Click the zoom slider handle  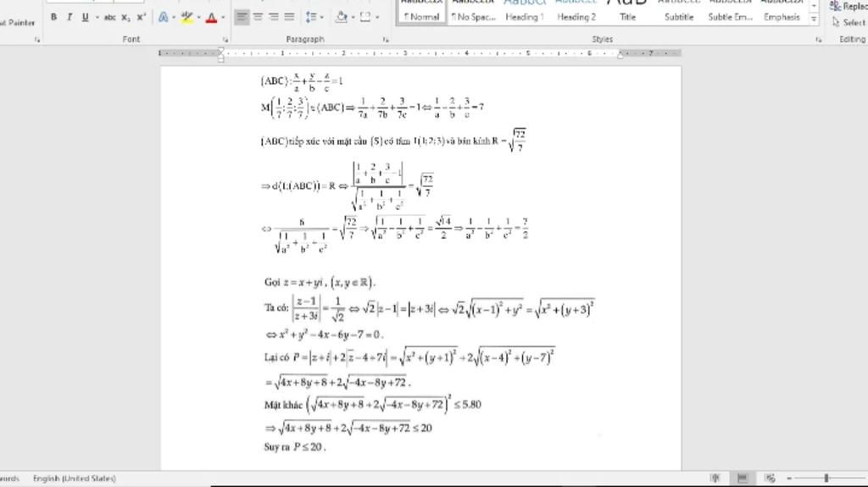pyautogui.click(x=826, y=479)
